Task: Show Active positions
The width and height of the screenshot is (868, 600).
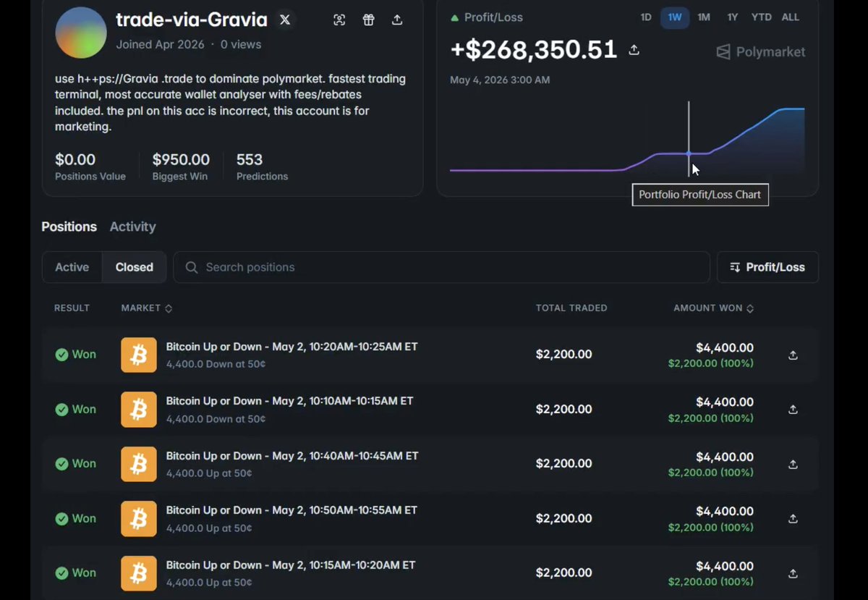Action: tap(72, 267)
